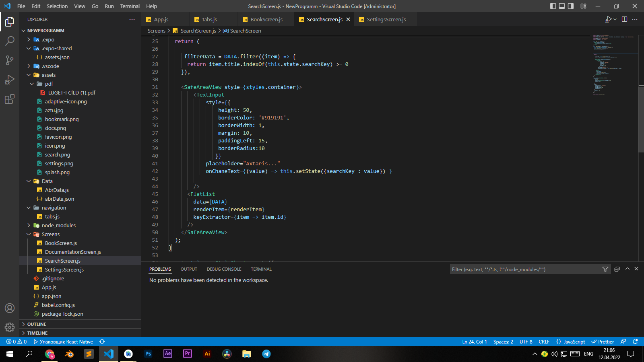This screenshot has height=362, width=644.
Task: Expand the TIMELINE section
Action: tap(80, 333)
